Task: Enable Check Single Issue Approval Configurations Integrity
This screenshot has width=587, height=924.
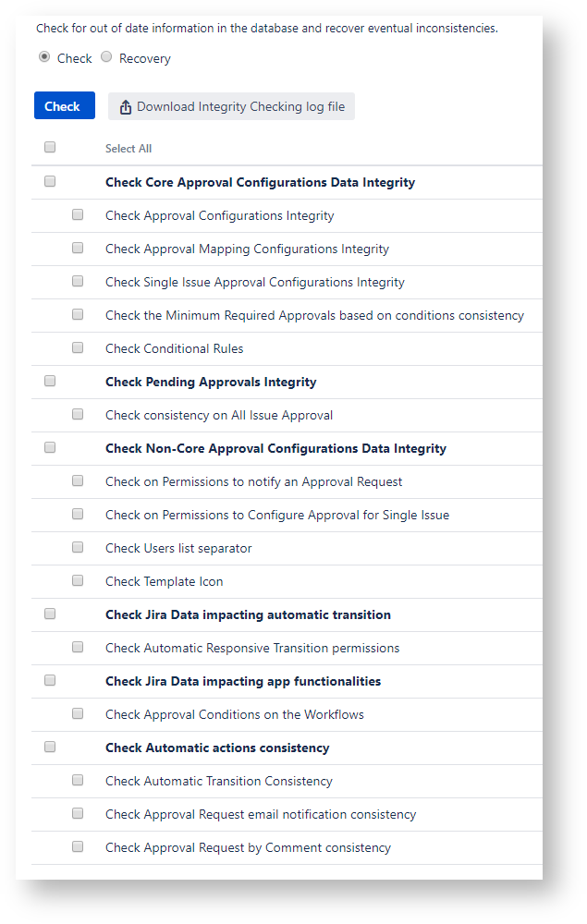Action: point(78,281)
